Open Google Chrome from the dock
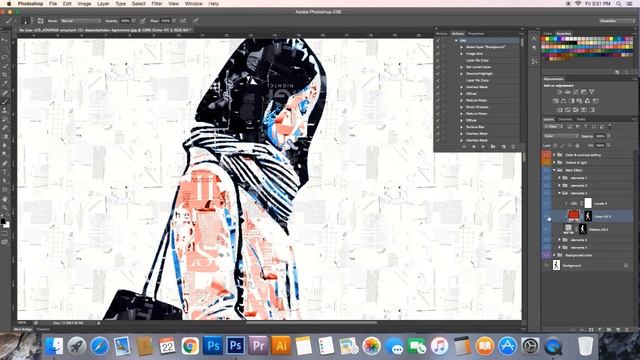The height and width of the screenshot is (360, 640). point(190,346)
